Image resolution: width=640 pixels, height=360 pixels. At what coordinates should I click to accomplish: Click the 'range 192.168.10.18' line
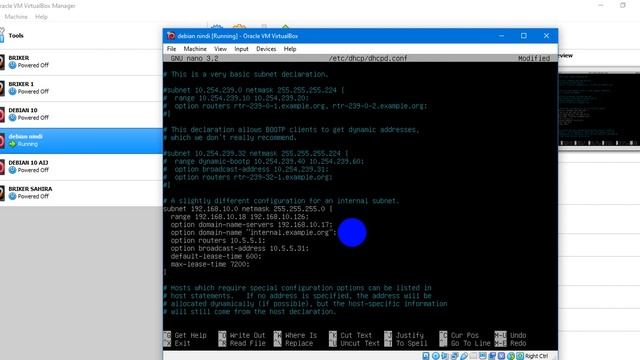coord(240,217)
